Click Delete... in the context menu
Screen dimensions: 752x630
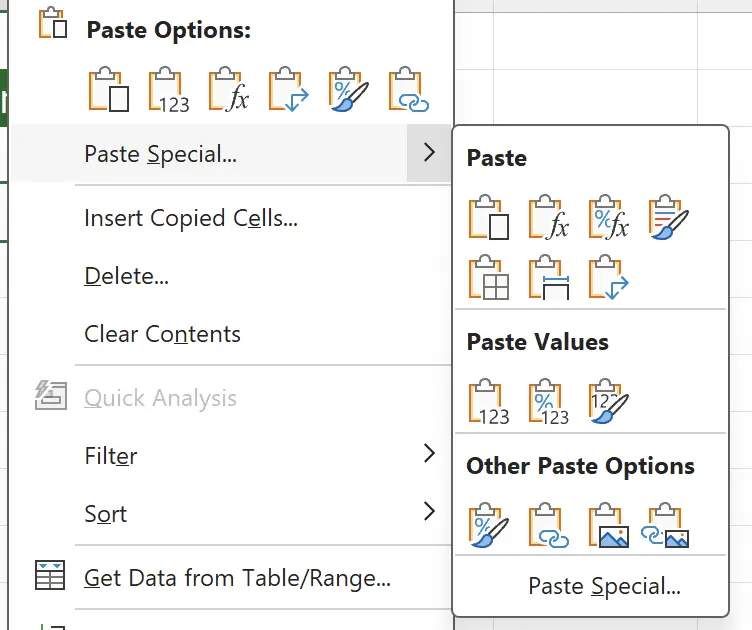click(x=126, y=276)
